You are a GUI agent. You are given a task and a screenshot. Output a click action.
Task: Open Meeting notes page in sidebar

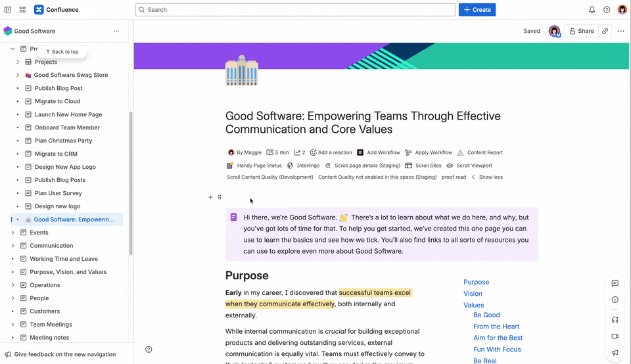pos(49,338)
